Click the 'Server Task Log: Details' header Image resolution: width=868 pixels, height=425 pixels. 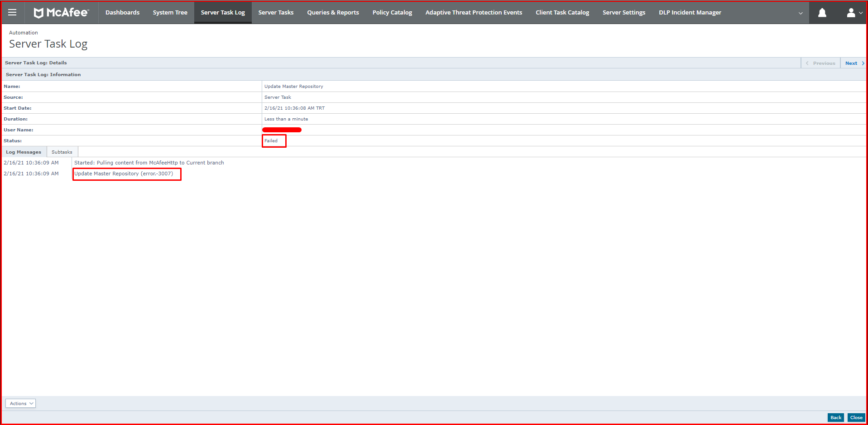[x=36, y=63]
